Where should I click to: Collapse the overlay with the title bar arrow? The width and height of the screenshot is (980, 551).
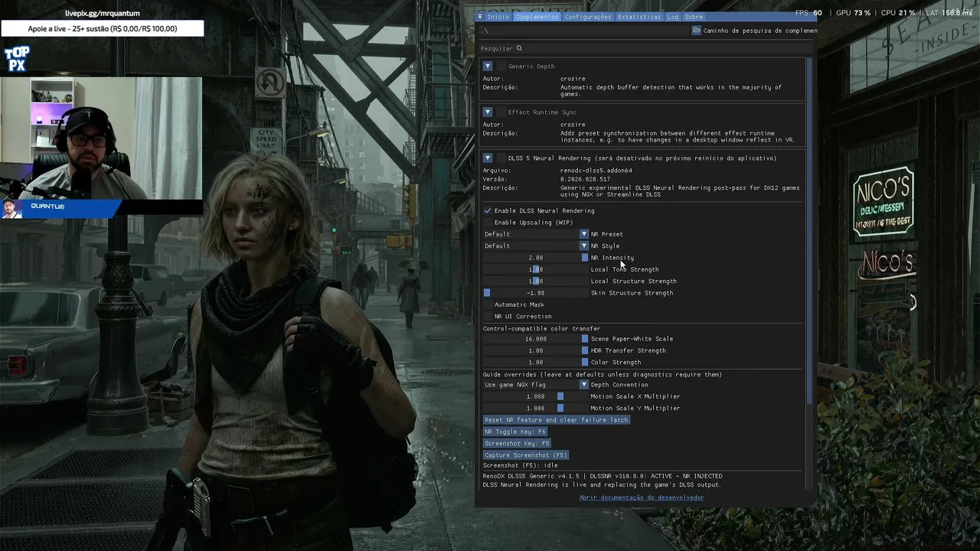click(x=480, y=17)
